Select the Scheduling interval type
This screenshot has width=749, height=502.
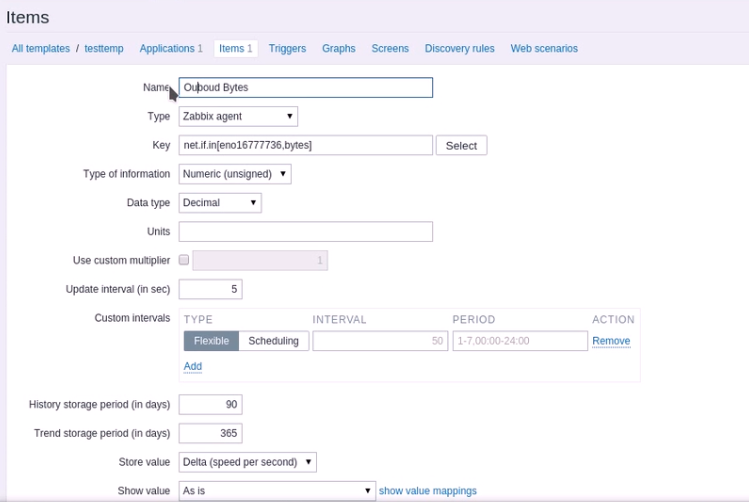coord(273,341)
